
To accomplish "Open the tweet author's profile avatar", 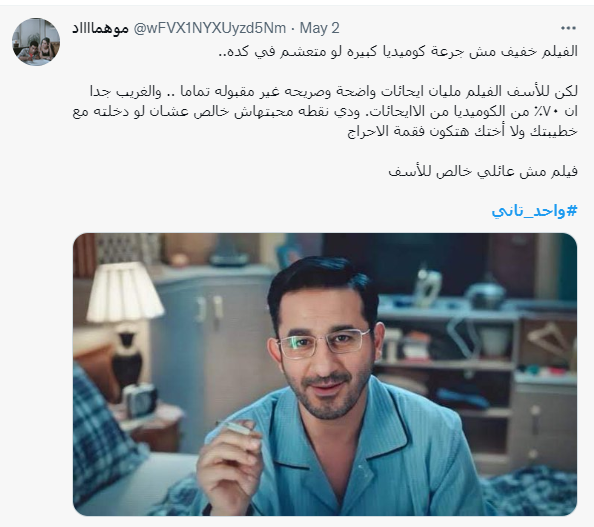I will [36, 42].
